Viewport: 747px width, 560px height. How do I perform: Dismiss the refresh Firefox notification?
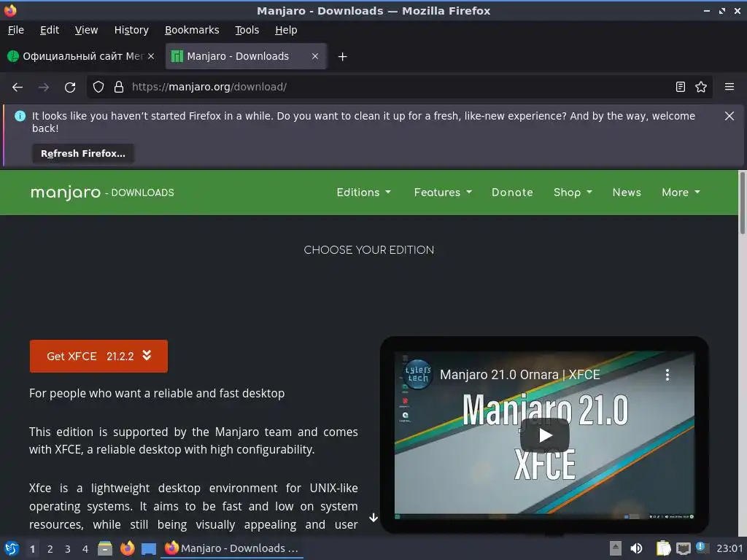[x=729, y=116]
